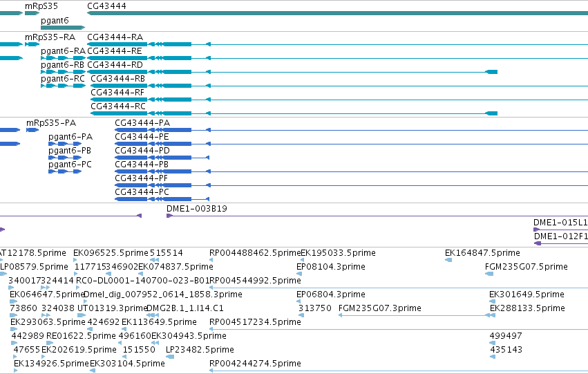This screenshot has width=588, height=374.
Task: Click the pgant6-RA transcript label
Action: (x=63, y=51)
